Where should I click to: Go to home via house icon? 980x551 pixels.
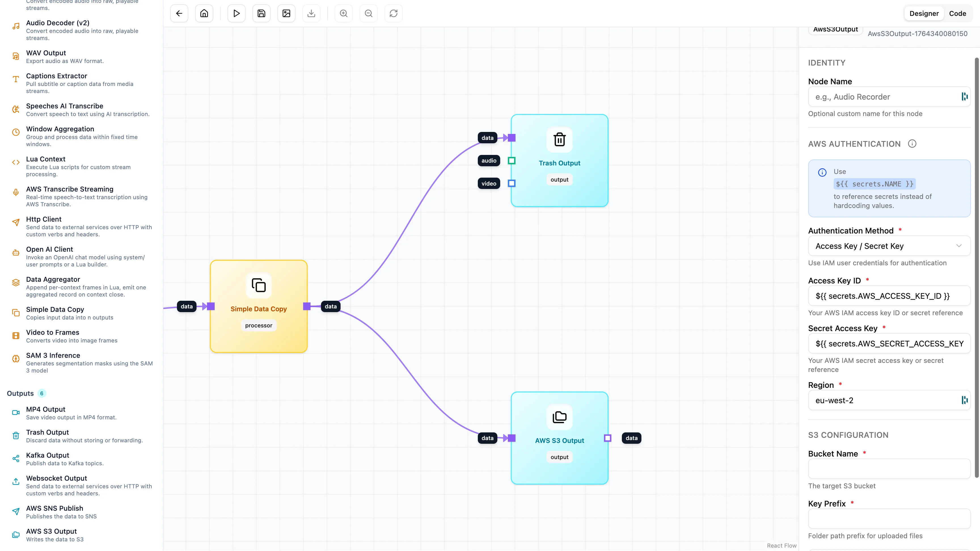click(x=204, y=13)
